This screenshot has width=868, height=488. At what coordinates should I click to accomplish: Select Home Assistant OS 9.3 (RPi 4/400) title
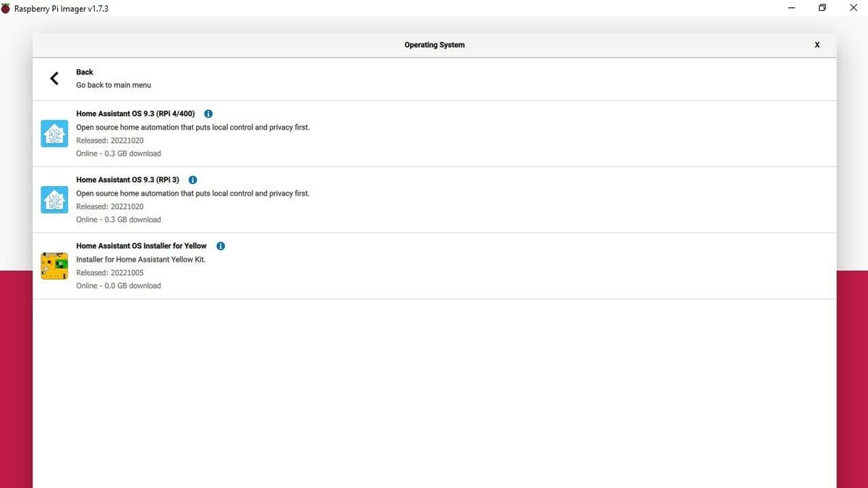[135, 114]
